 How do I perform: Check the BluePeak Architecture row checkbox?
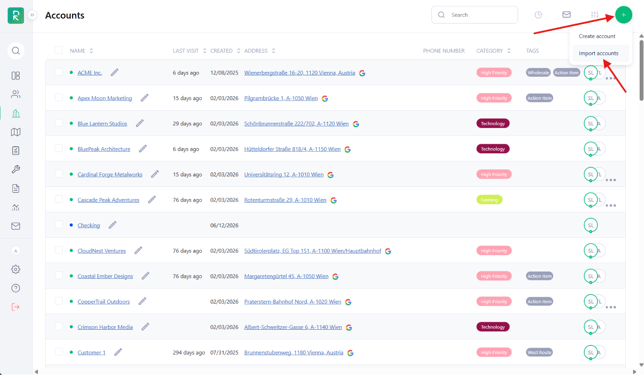tap(59, 148)
